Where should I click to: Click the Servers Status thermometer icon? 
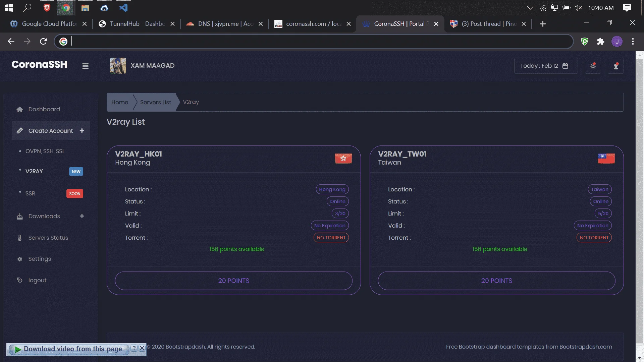pos(20,238)
